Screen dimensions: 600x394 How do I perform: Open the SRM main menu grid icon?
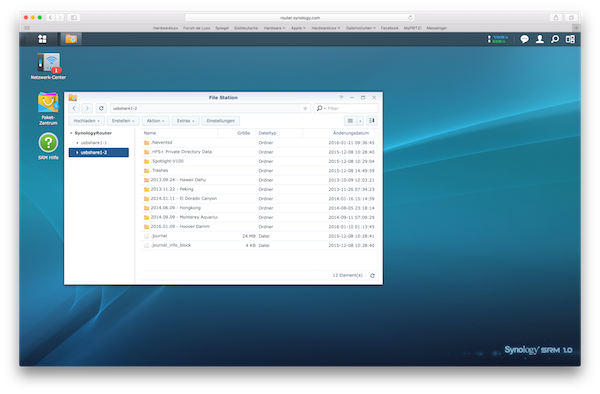[x=42, y=39]
